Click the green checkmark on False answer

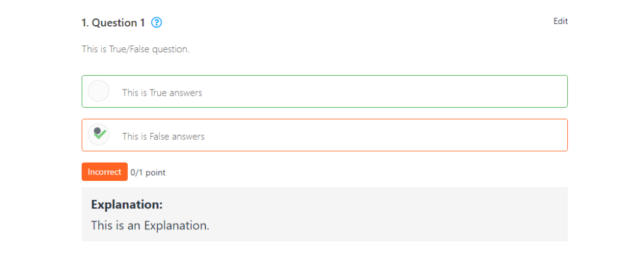pyautogui.click(x=99, y=134)
